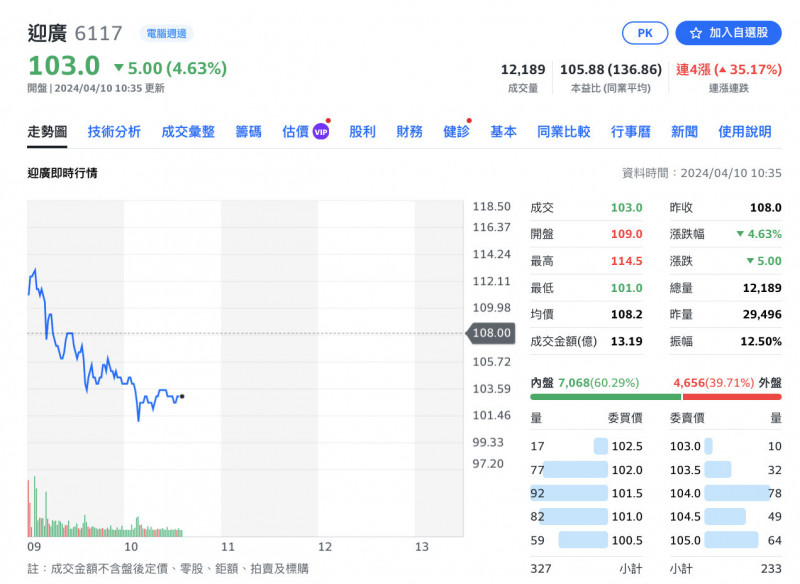Click ask price 104.0 row
This screenshot has width=800, height=584.
pos(726,493)
